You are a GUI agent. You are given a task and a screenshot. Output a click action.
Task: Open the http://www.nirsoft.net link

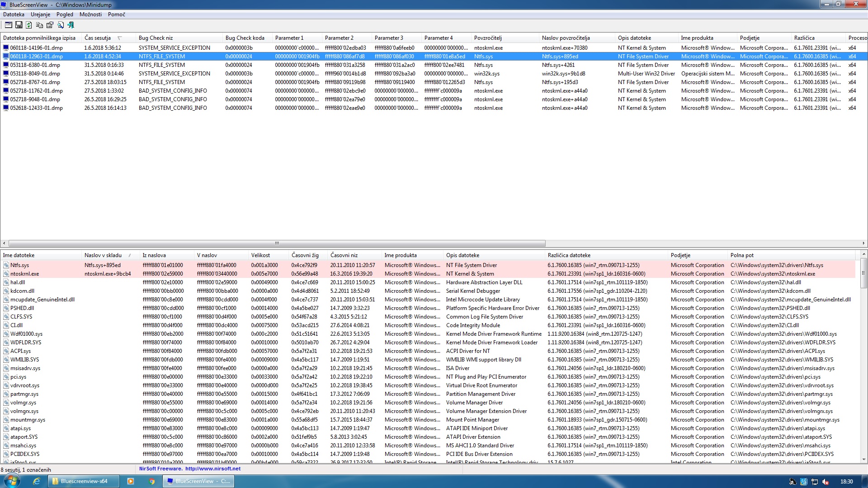(x=213, y=469)
